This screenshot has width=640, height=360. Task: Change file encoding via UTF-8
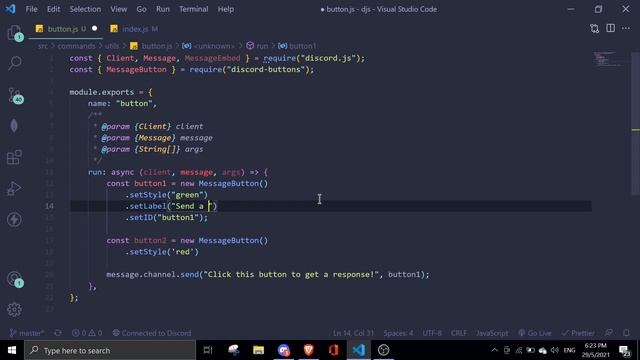tap(432, 333)
